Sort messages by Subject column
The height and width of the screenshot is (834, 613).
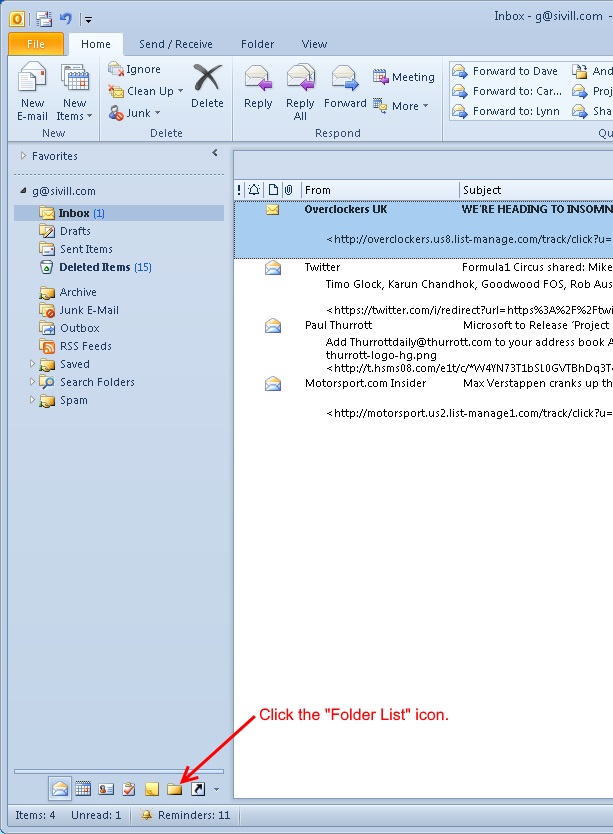(536, 190)
